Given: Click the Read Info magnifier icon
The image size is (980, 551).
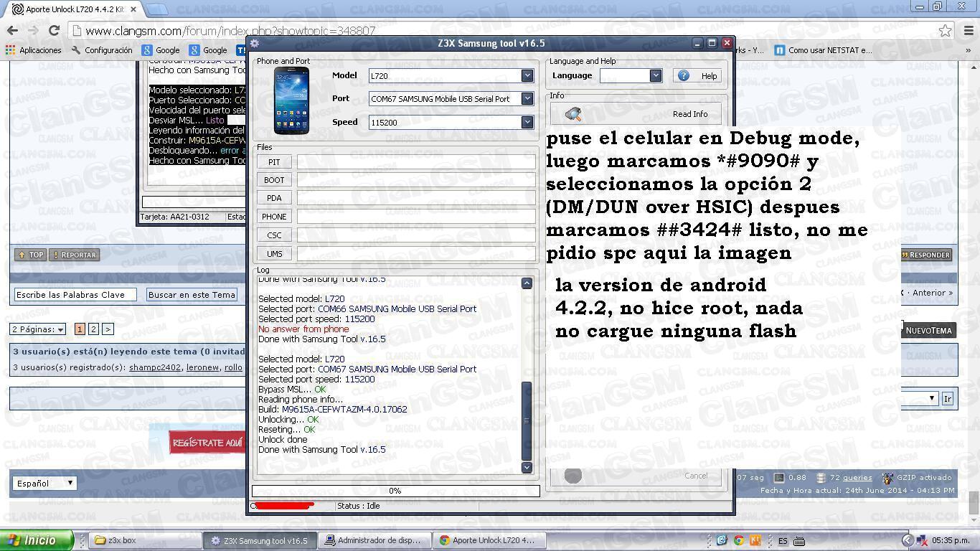Looking at the screenshot, I should (573, 114).
